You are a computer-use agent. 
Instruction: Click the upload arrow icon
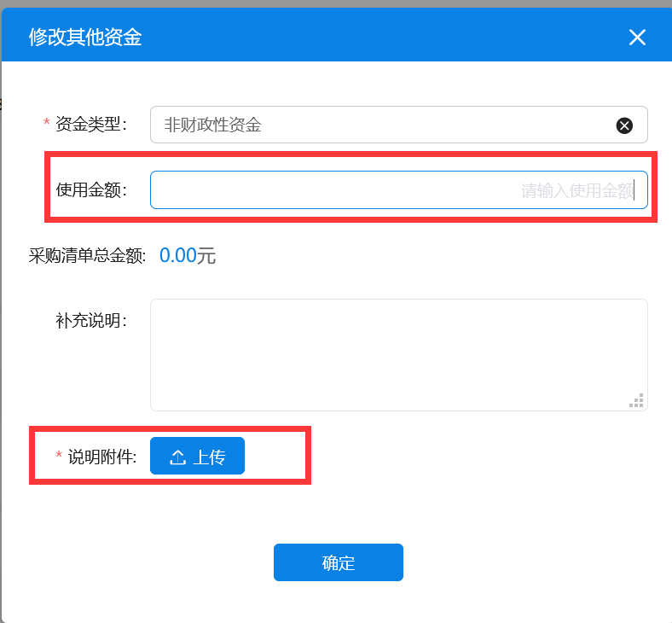(177, 457)
